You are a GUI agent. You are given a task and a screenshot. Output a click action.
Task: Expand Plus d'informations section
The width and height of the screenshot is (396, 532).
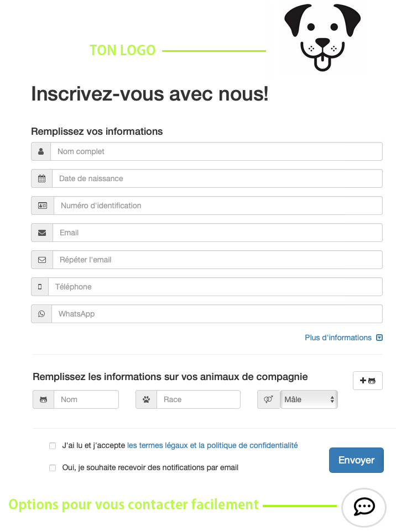tap(343, 338)
